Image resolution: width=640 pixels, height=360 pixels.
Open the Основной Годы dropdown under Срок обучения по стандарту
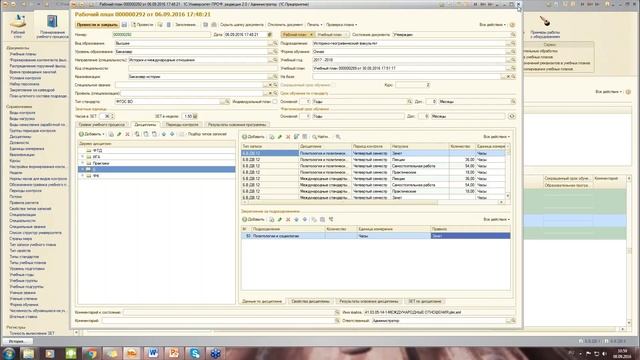(x=409, y=102)
